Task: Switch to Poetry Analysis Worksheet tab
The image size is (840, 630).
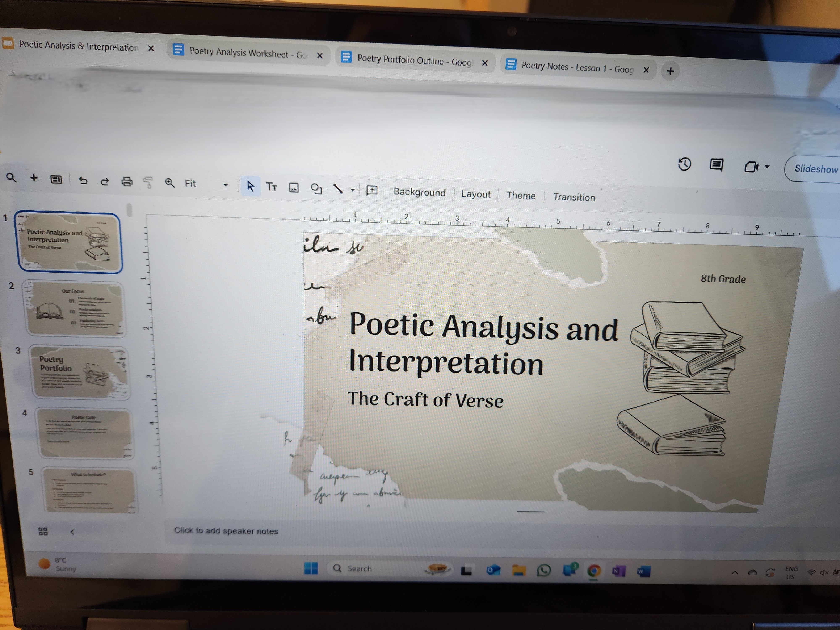Action: coord(248,53)
